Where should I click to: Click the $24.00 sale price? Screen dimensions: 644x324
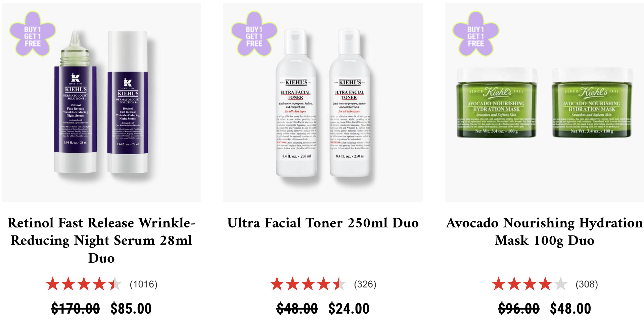click(349, 309)
